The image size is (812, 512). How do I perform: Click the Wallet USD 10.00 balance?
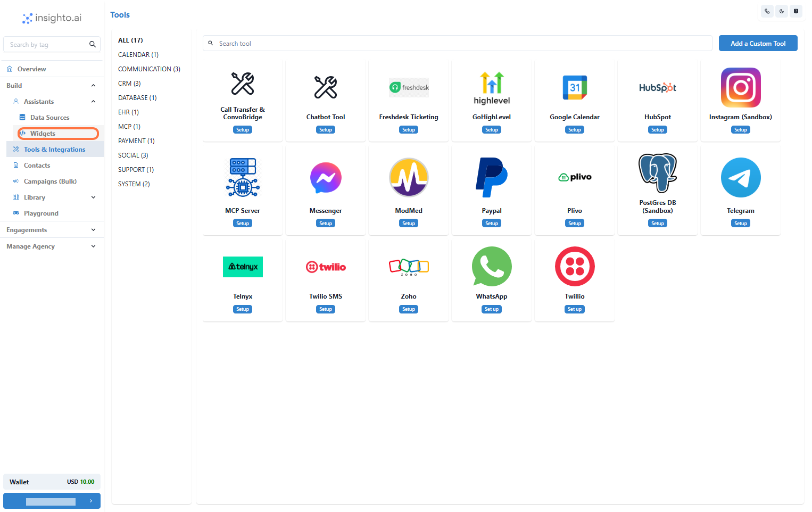tap(52, 482)
